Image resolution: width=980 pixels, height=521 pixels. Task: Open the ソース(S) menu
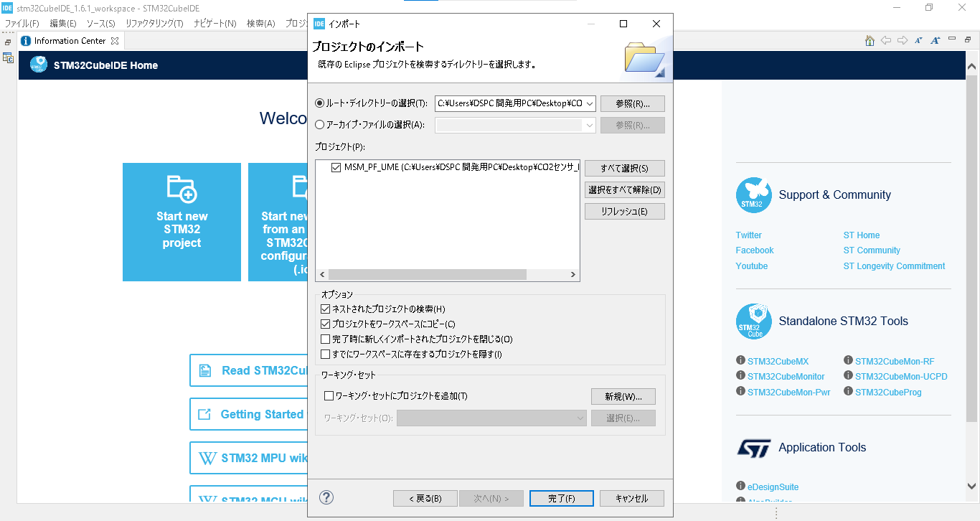click(101, 24)
